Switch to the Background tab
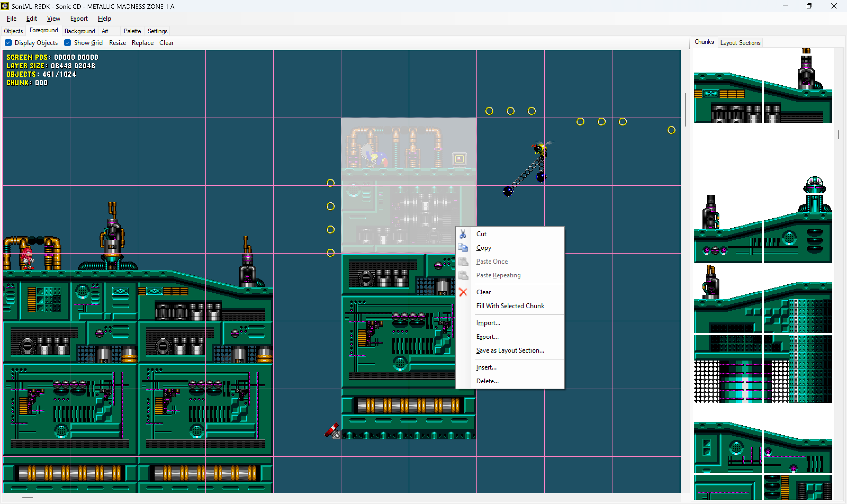This screenshot has height=504, width=847. (x=79, y=31)
